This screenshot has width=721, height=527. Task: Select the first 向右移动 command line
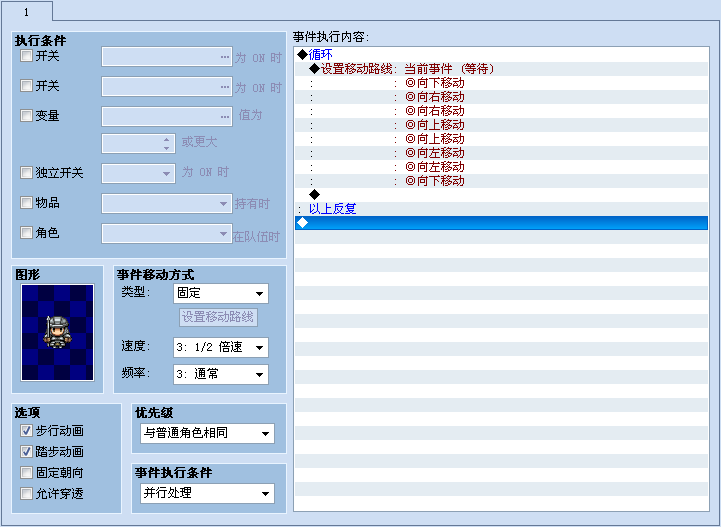pyautogui.click(x=501, y=97)
